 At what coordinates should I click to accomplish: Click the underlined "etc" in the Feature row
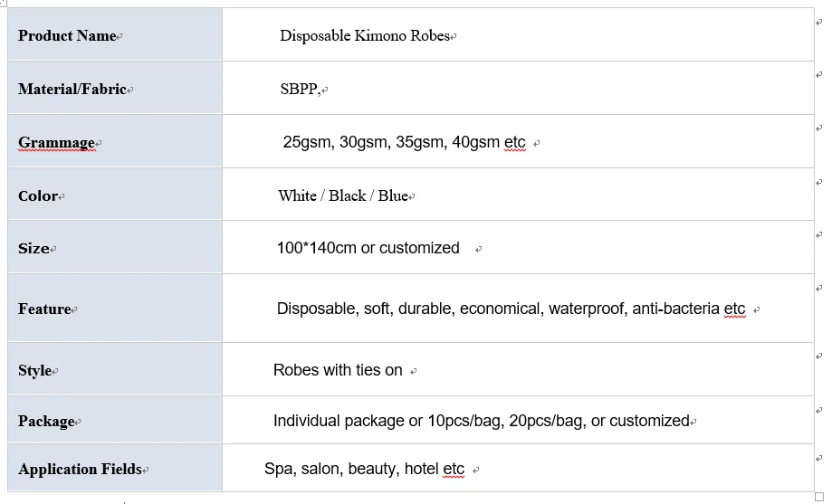click(x=734, y=309)
